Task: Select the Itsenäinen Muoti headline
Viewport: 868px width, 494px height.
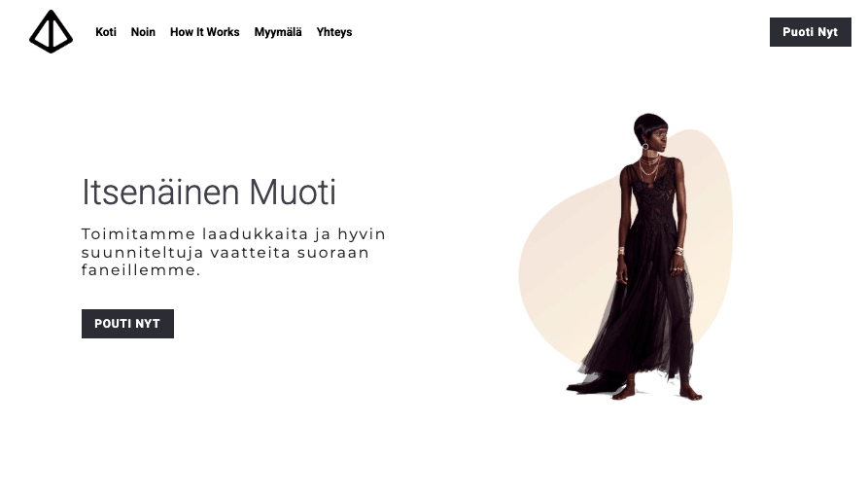Action: [x=209, y=193]
